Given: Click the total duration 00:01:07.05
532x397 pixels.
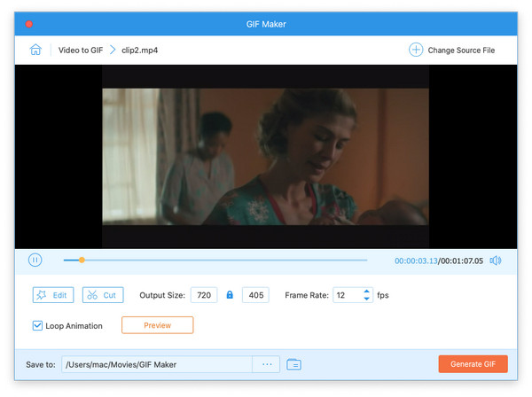Looking at the screenshot, I should click(x=462, y=261).
